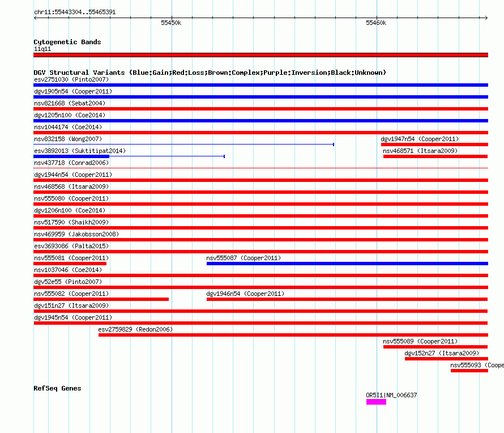Click the blue bar of nsv555087
The width and height of the screenshot is (504, 433).
coord(347,264)
